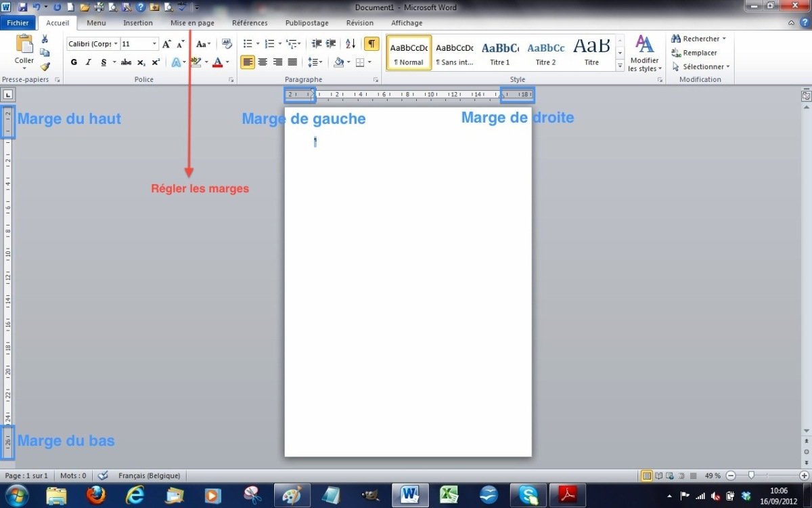
Task: Open the font size dropdown
Action: pos(154,43)
